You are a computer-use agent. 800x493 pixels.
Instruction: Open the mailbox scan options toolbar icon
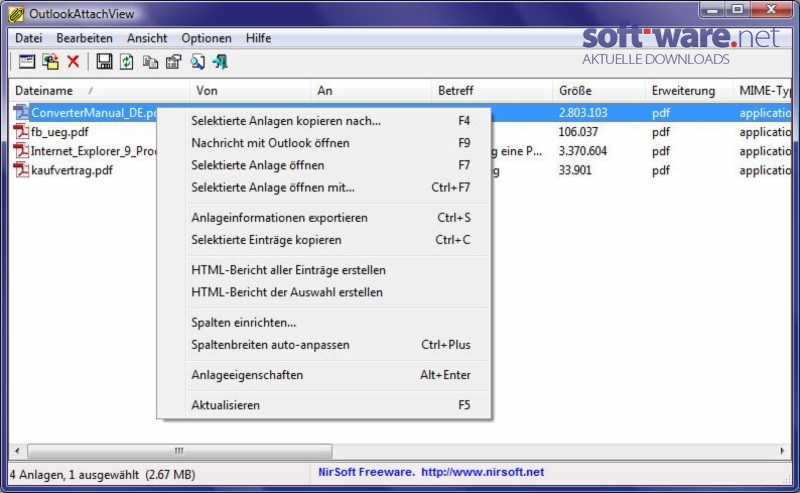tap(27, 62)
